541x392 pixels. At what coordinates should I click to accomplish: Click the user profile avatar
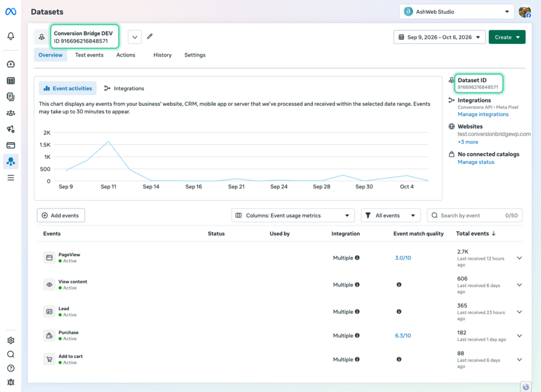(x=525, y=12)
